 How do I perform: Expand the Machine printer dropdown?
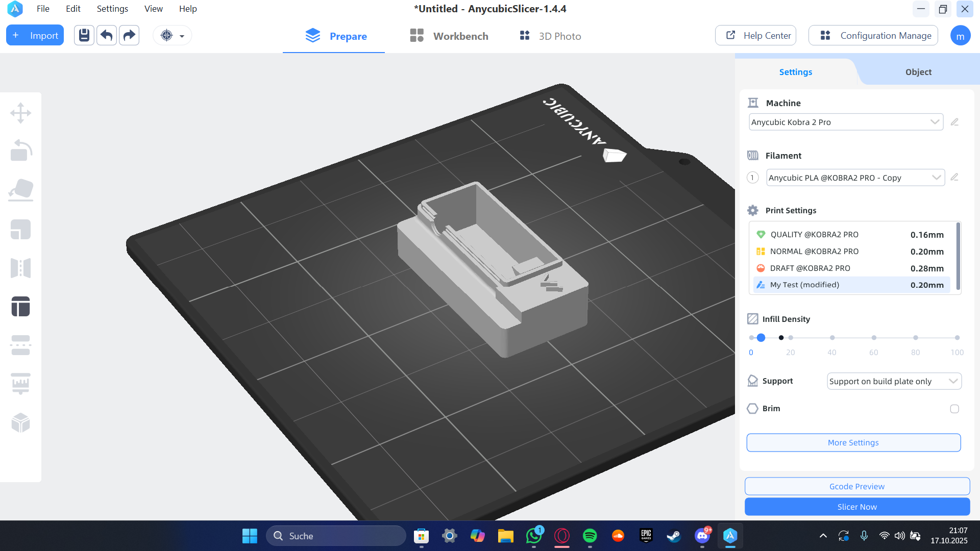pos(845,122)
